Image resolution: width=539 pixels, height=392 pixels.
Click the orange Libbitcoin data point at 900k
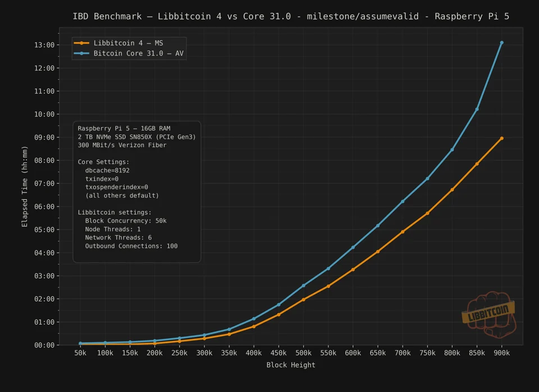(501, 138)
